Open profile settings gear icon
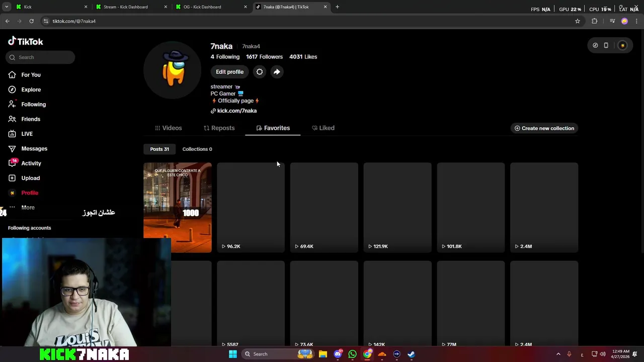This screenshot has height=362, width=644. coord(260,72)
